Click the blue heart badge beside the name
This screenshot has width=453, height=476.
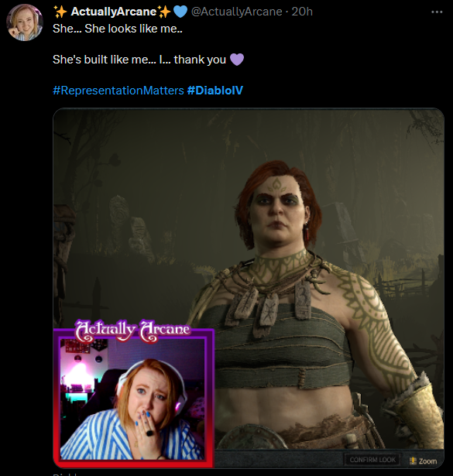(x=180, y=12)
